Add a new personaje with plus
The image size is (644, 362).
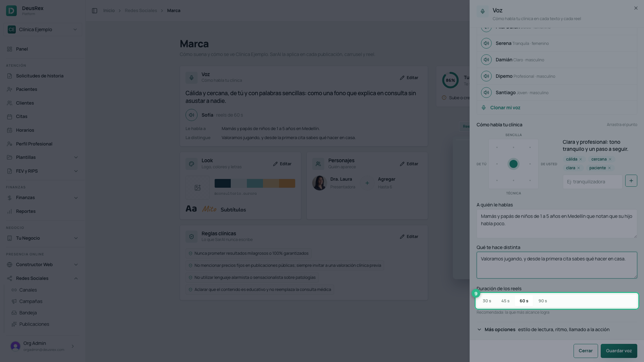tap(367, 183)
